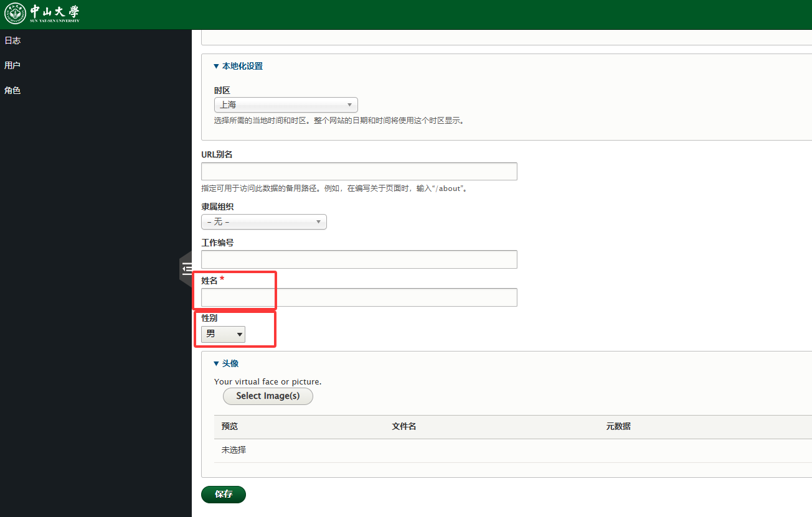
Task: Click the 预览 column header
Action: point(230,427)
